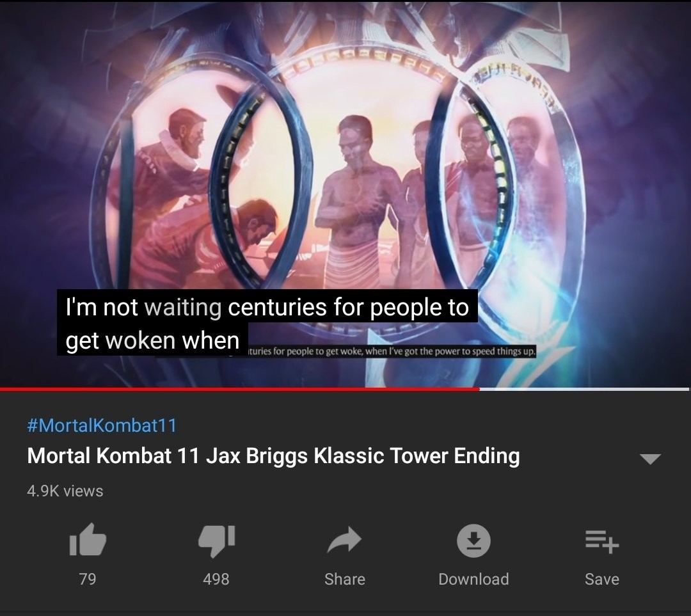
Task: Click the Download text label
Action: (473, 579)
